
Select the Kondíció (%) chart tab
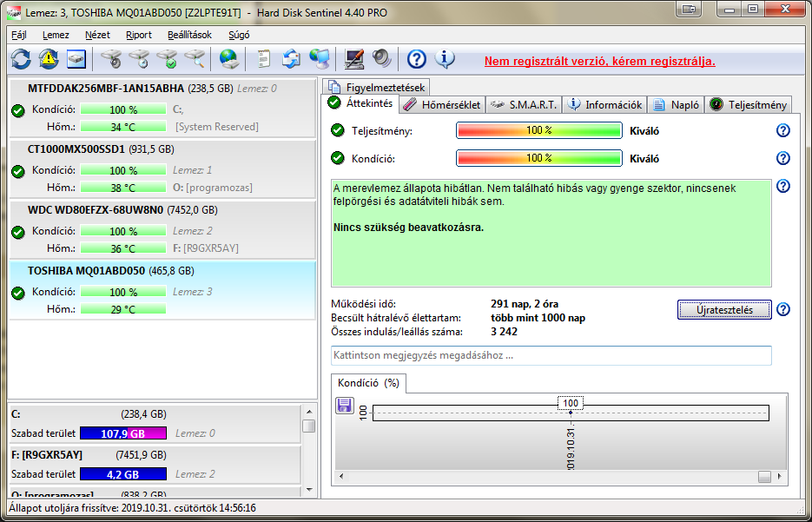[368, 383]
